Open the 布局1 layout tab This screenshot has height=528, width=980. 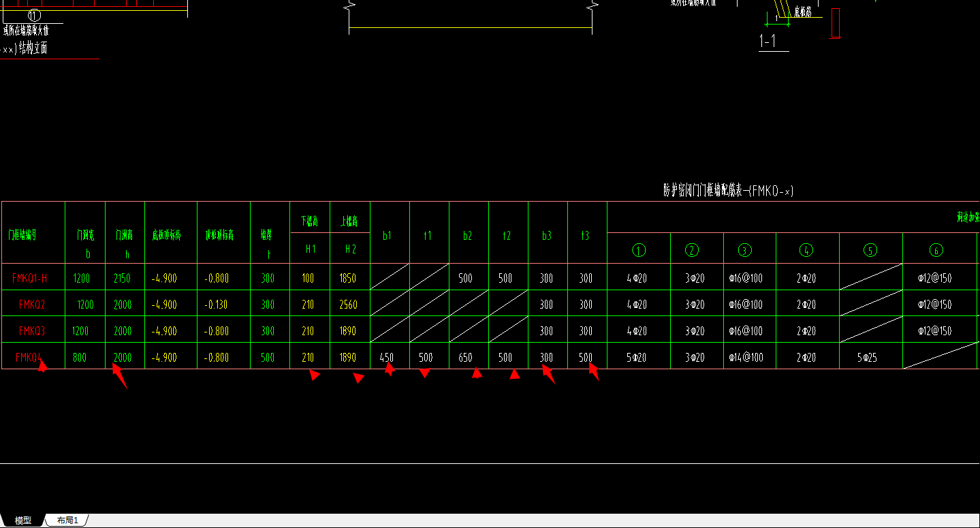pos(67,521)
